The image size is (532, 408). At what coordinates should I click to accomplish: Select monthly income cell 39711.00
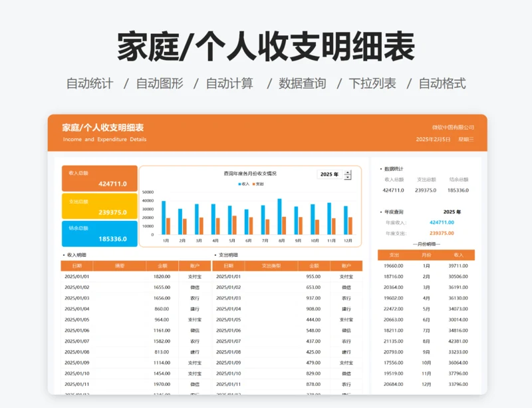[x=458, y=266]
